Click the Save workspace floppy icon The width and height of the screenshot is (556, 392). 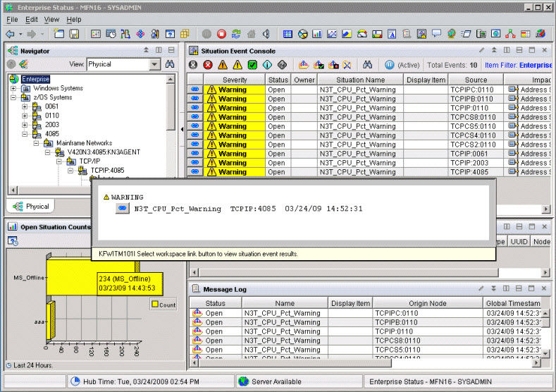[74, 34]
